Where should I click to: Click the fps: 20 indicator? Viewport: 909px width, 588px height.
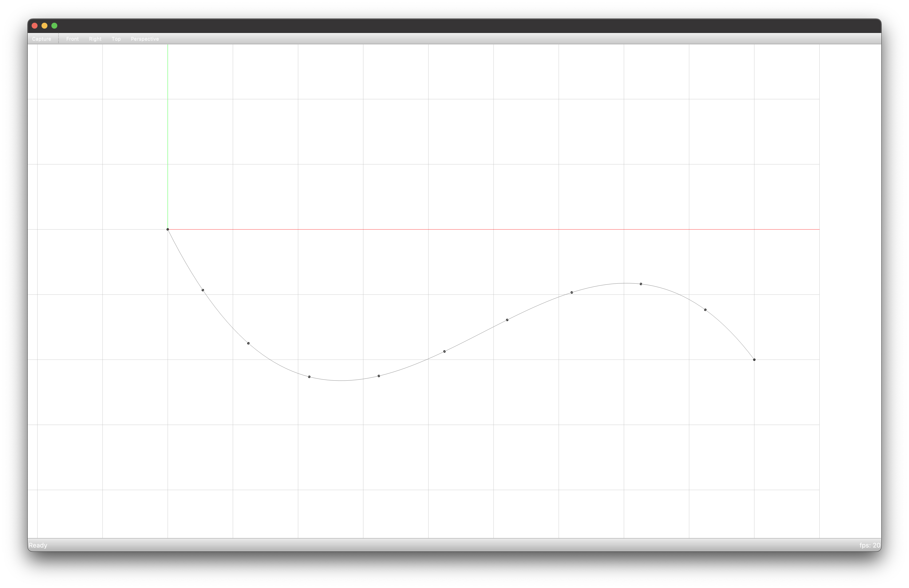click(870, 545)
